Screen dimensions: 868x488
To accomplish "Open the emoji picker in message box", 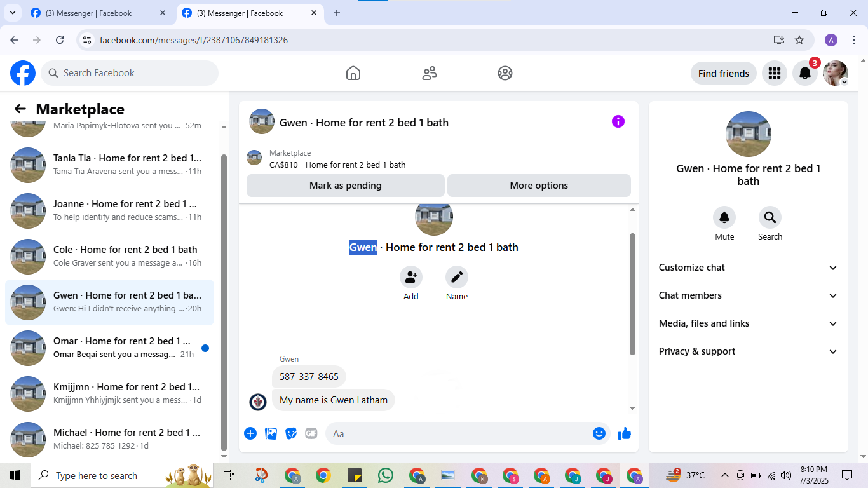I will point(599,433).
